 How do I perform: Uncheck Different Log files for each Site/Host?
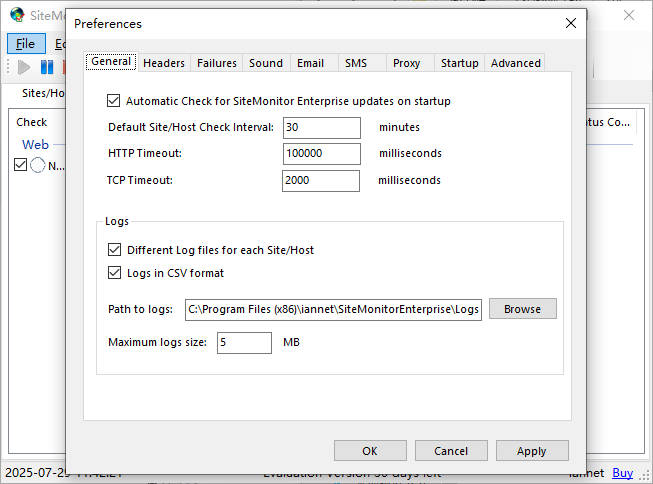(x=113, y=249)
